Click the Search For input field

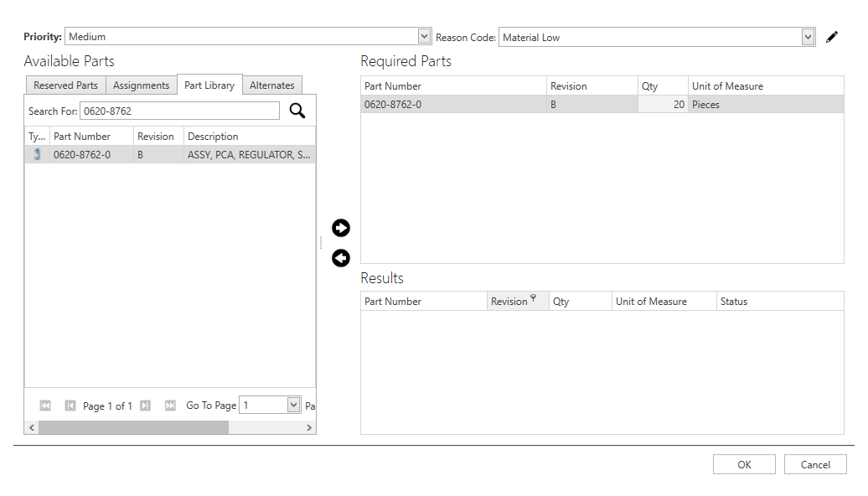[x=180, y=111]
